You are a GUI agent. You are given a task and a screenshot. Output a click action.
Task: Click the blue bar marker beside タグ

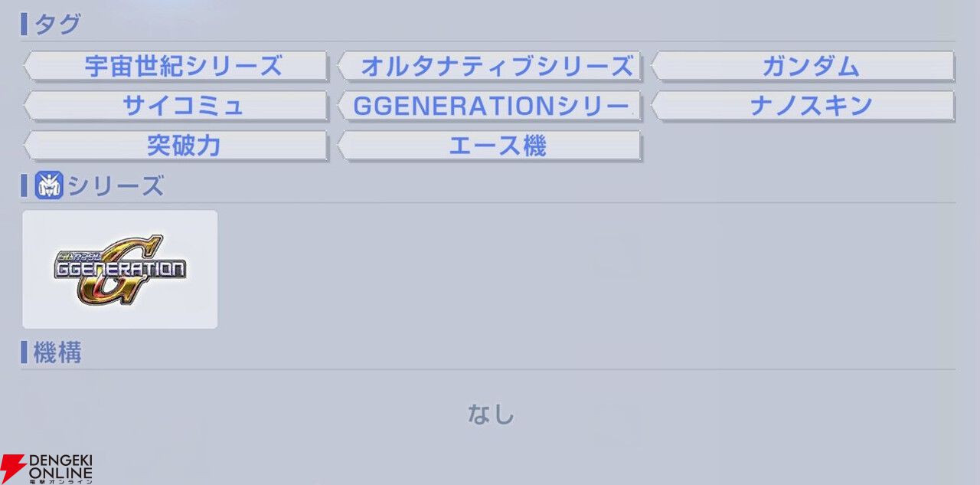pos(24,25)
